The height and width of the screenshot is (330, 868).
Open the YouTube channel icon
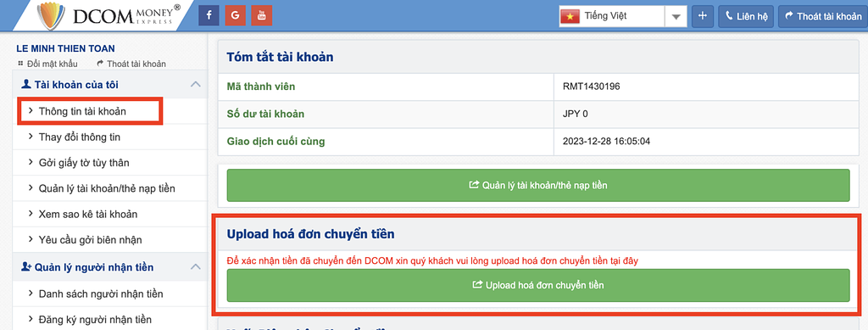(262, 15)
